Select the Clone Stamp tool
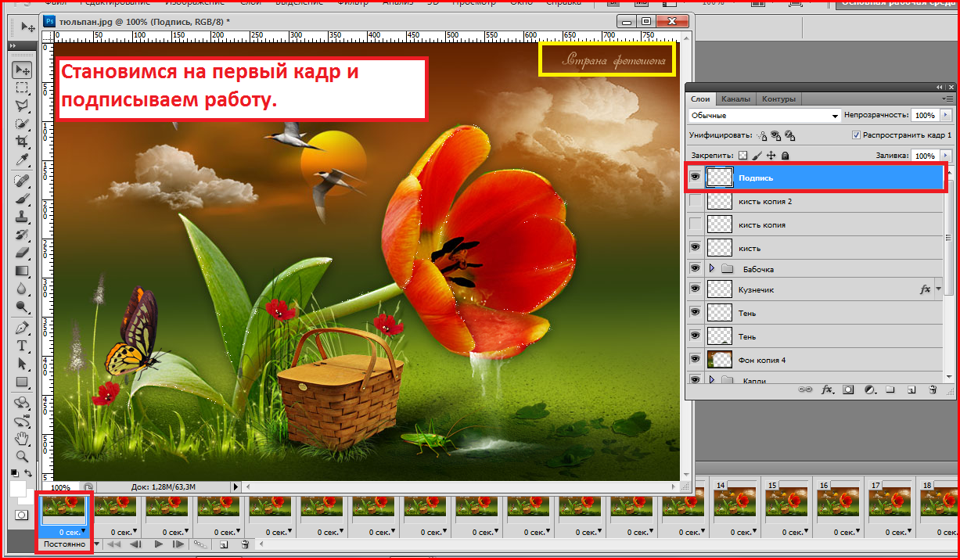 (x=22, y=217)
